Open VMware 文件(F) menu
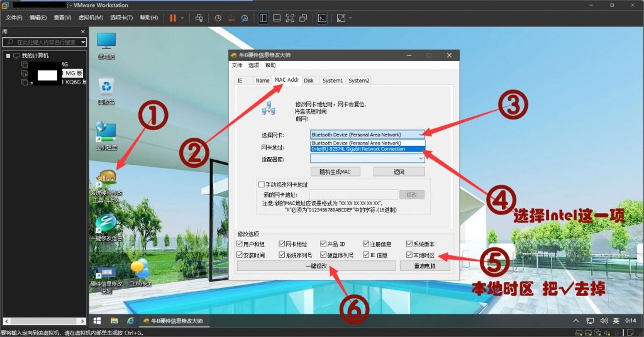Screen dimensions: 644x337 coord(14,18)
